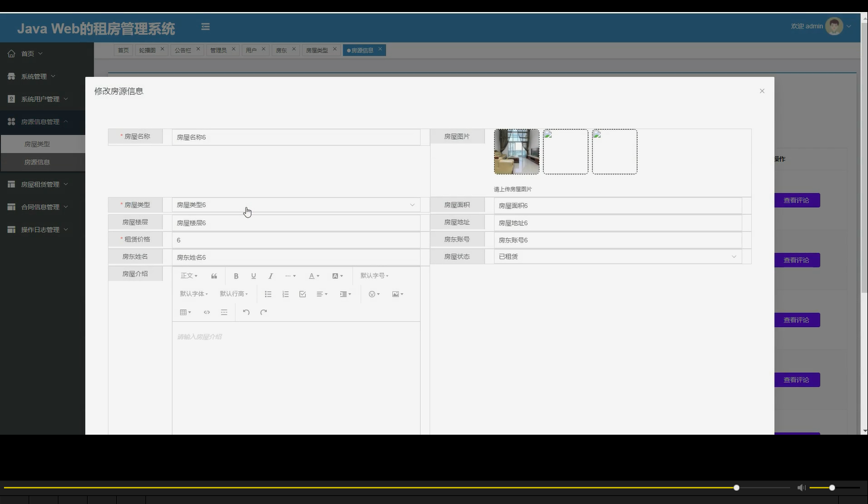Toggle the sidebar collapse hamburger icon
Screen dimensions: 868x504
coord(206,26)
